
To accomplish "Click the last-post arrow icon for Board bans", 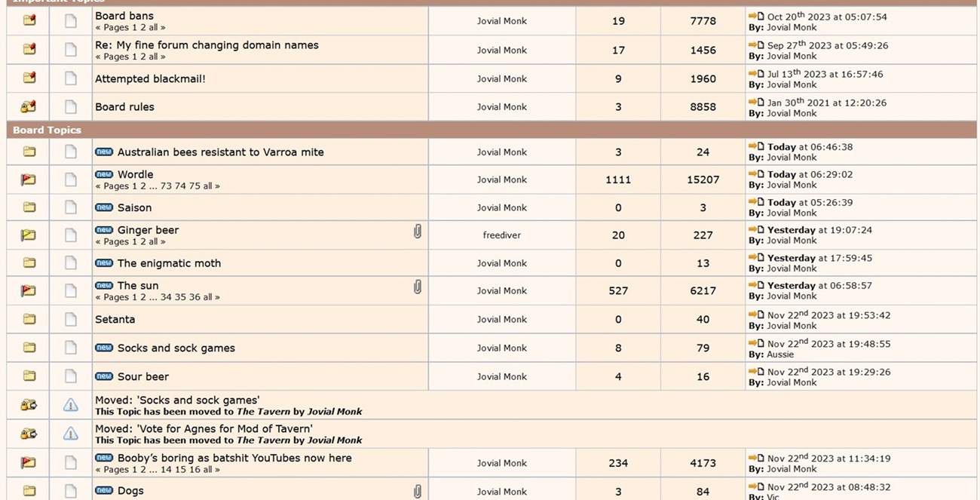I will pos(756,16).
